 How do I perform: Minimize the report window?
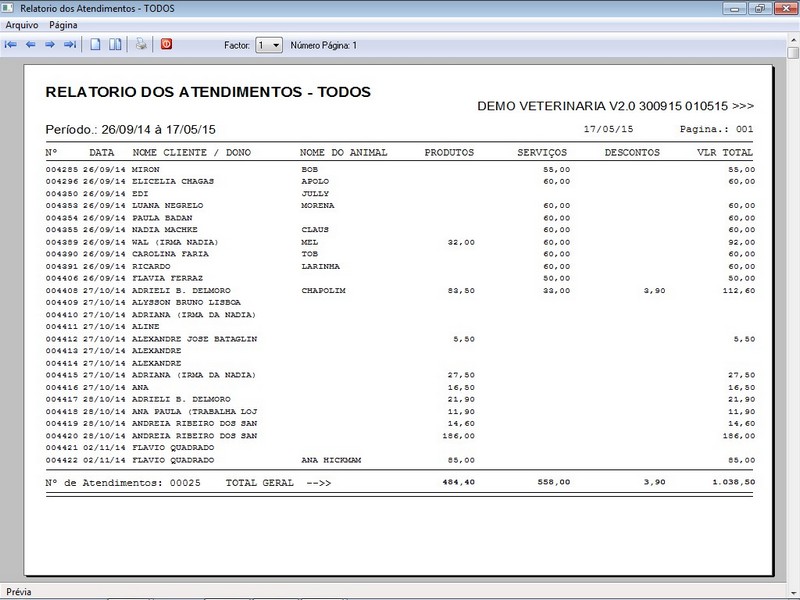732,8
